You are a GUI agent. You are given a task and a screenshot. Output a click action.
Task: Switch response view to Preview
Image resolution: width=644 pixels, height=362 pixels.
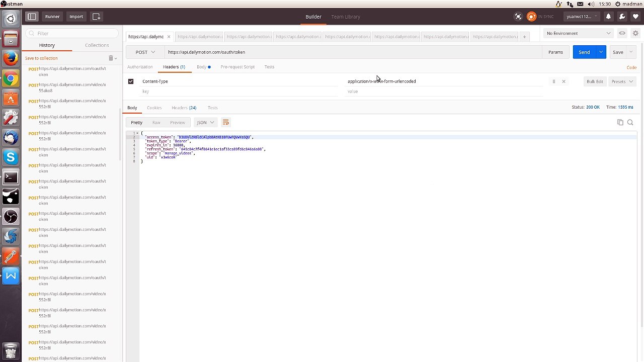tap(178, 122)
